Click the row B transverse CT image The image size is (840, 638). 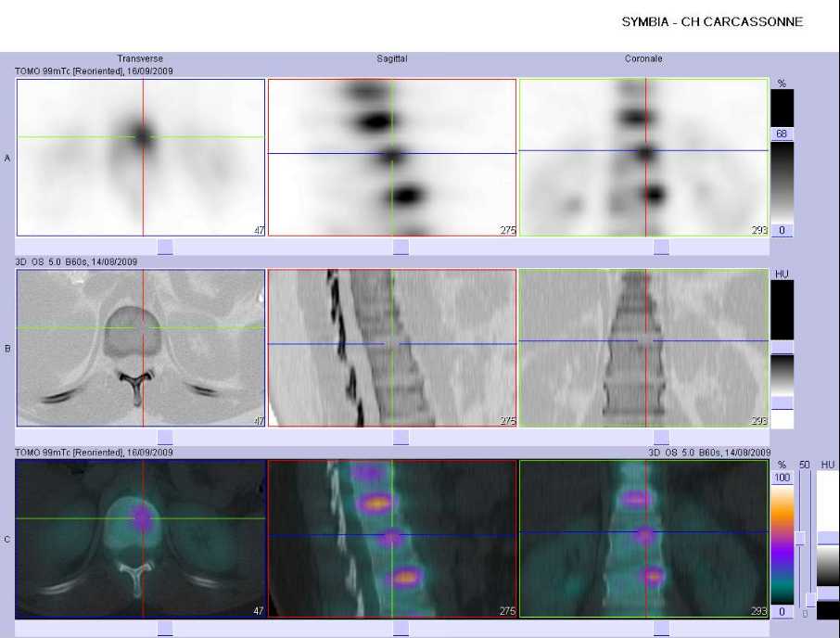point(141,348)
